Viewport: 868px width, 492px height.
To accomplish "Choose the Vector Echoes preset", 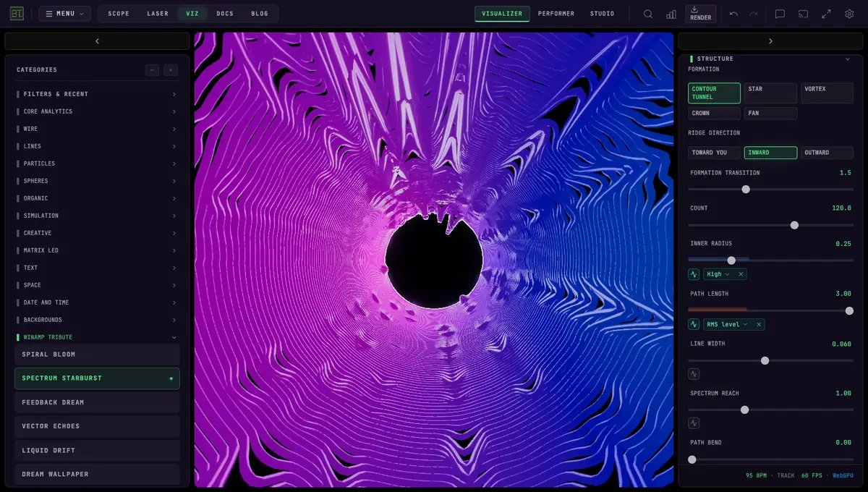I will click(x=97, y=426).
